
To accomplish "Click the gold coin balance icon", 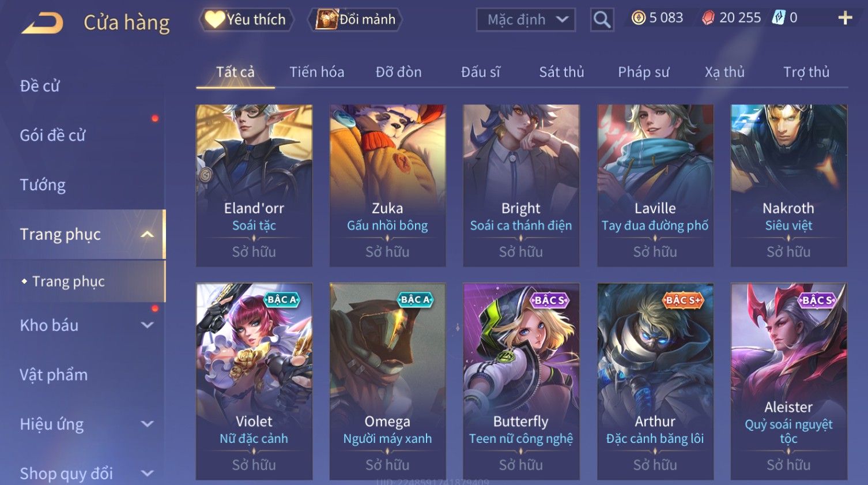I will coord(639,18).
